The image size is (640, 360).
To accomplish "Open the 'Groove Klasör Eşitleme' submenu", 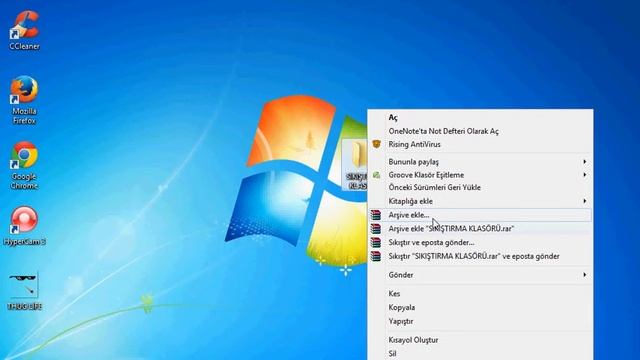I will tap(480, 175).
